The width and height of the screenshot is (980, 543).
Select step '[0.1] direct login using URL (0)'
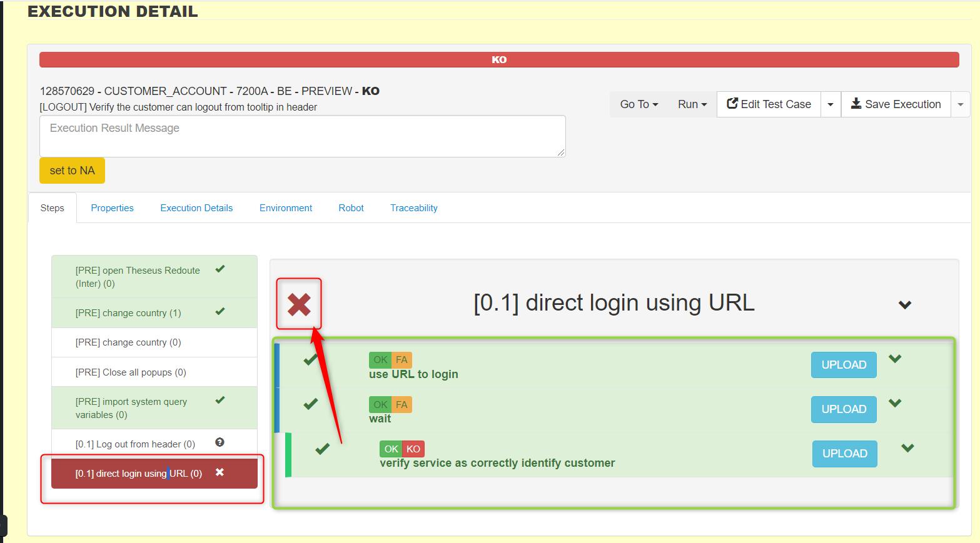pyautogui.click(x=154, y=474)
